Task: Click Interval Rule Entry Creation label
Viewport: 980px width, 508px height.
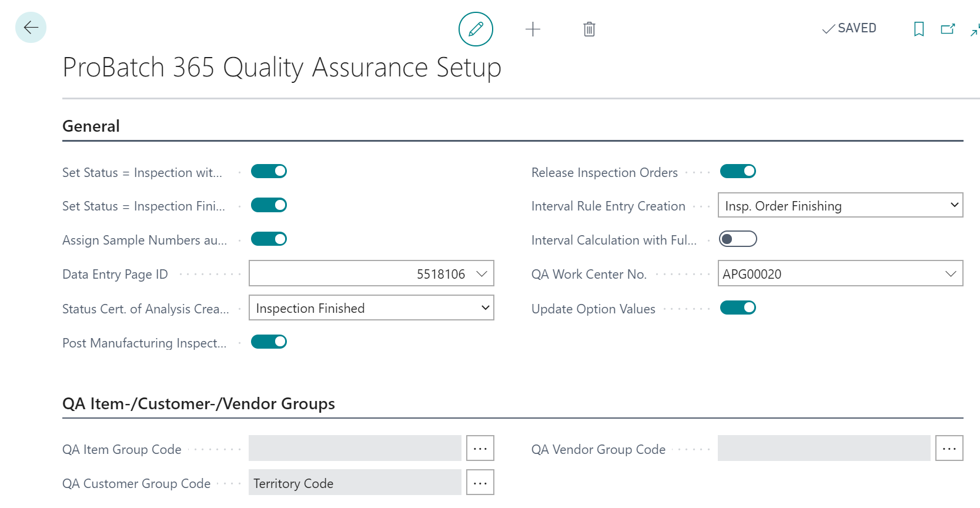Action: [x=608, y=206]
